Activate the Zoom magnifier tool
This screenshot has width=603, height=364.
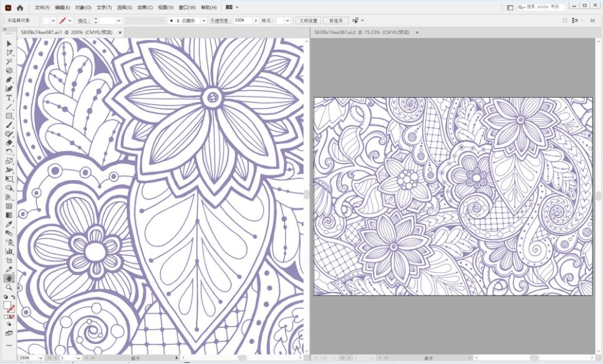coord(9,287)
